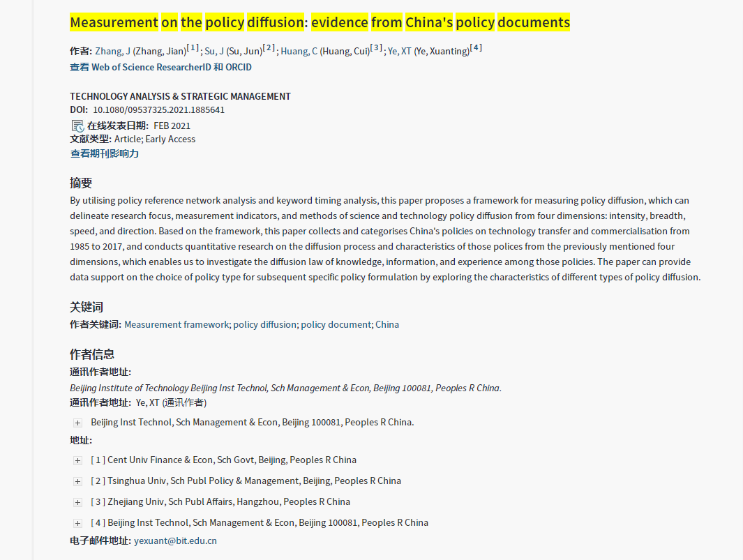Open author Huang, C link
This screenshot has height=560, width=743.
(299, 51)
